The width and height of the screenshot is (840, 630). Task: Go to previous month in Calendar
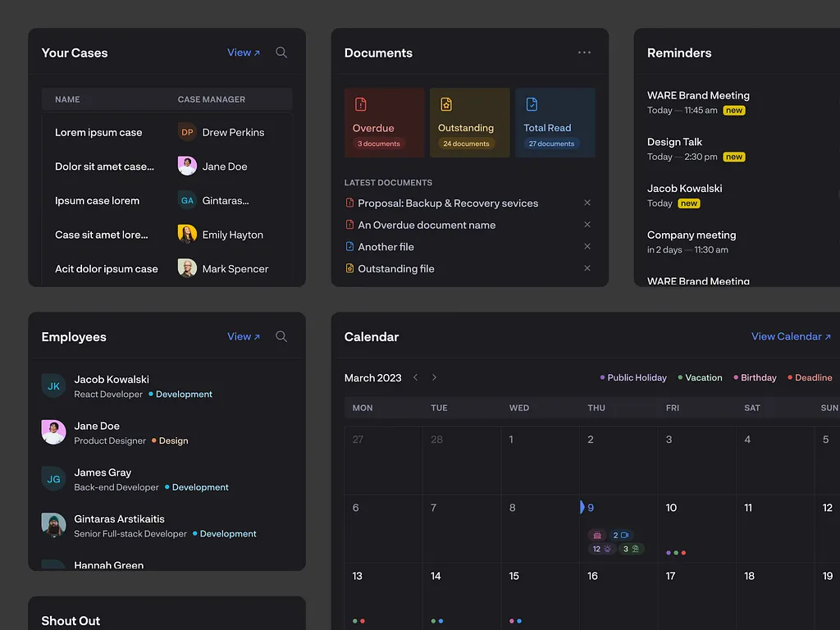416,377
